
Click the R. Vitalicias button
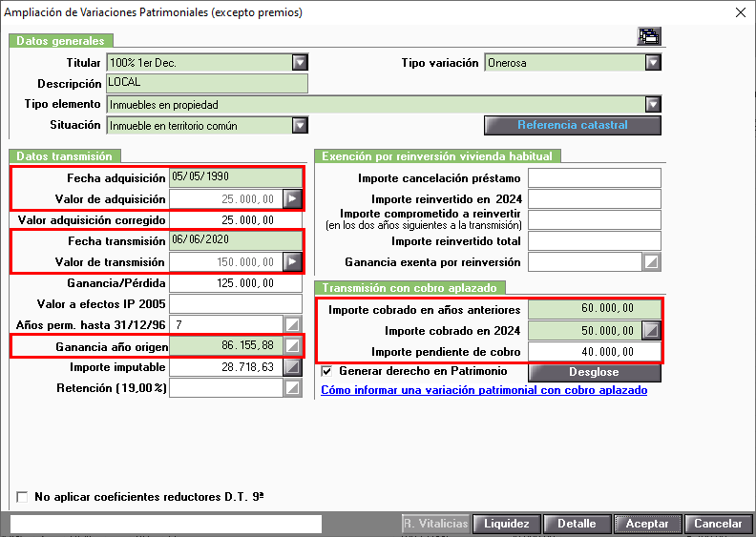point(436,524)
